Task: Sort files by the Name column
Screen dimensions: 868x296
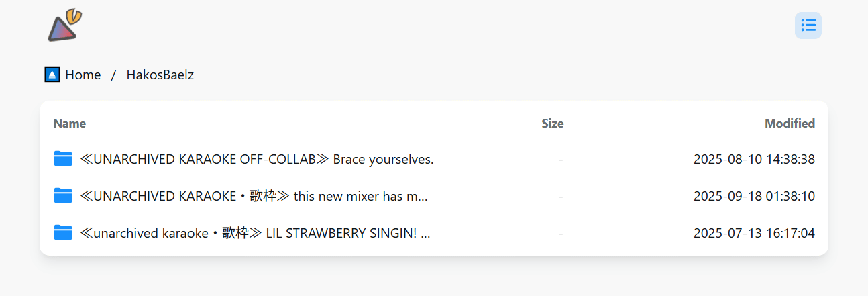Action: (70, 124)
